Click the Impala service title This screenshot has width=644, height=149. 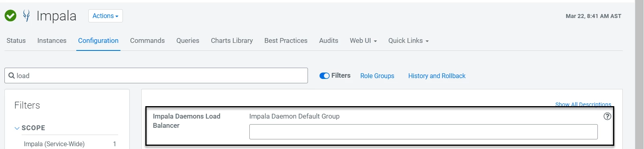point(56,16)
